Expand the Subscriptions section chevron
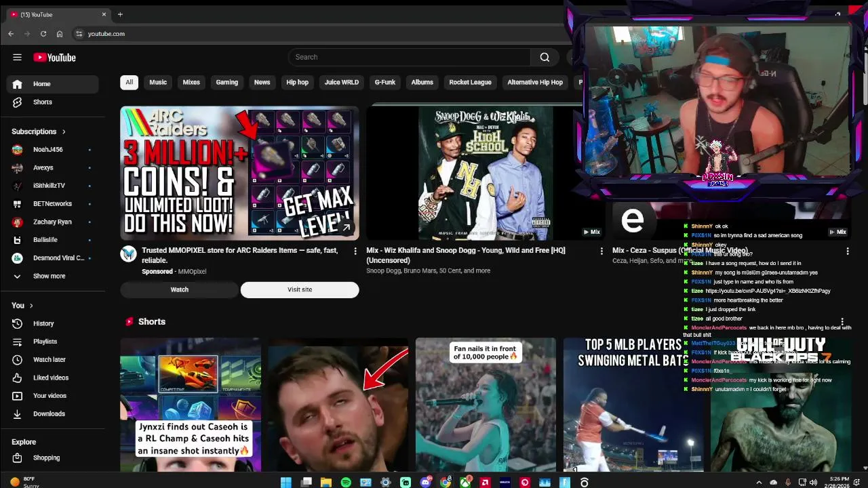868x488 pixels. 64,131
